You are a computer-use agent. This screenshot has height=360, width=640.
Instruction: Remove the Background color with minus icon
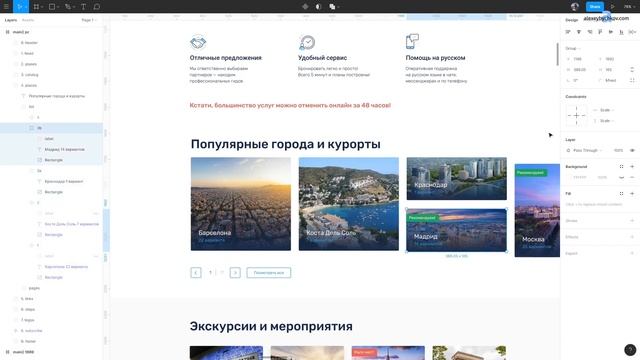click(632, 178)
